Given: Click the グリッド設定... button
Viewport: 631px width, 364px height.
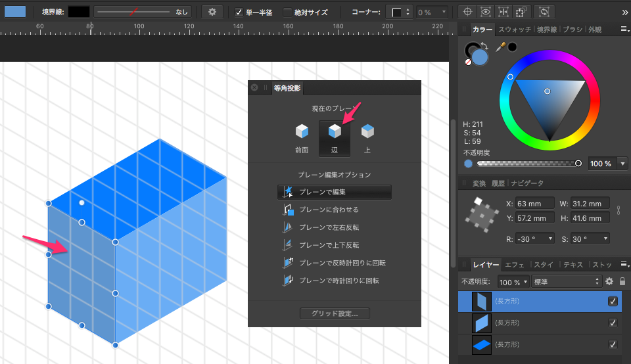Looking at the screenshot, I should [335, 313].
